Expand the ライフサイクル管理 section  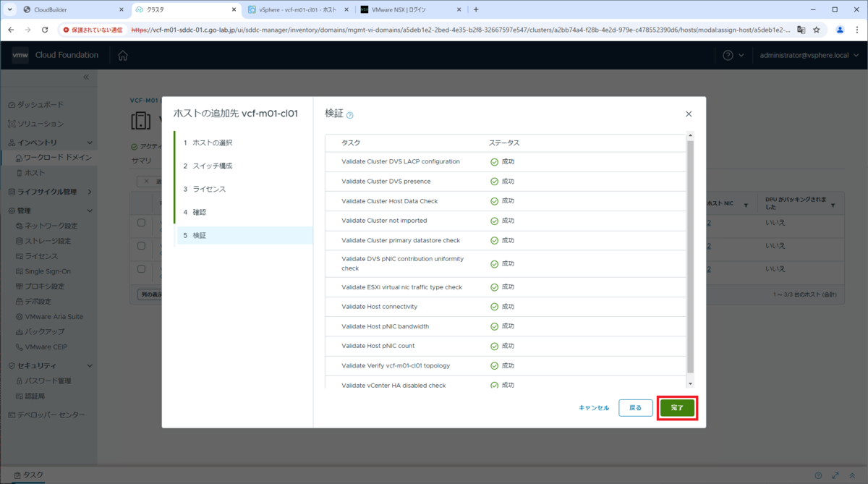[90, 192]
